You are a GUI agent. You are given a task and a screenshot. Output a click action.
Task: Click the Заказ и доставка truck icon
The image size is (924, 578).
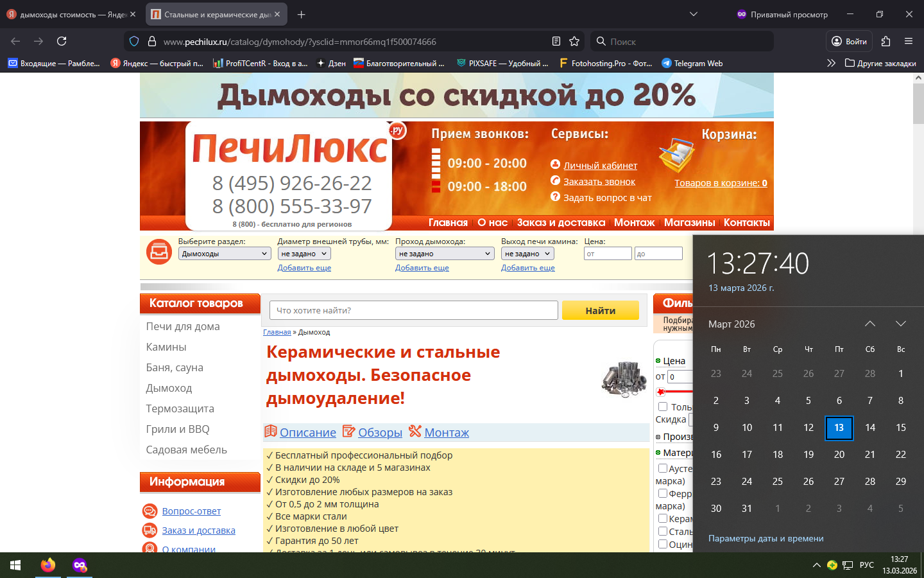150,530
